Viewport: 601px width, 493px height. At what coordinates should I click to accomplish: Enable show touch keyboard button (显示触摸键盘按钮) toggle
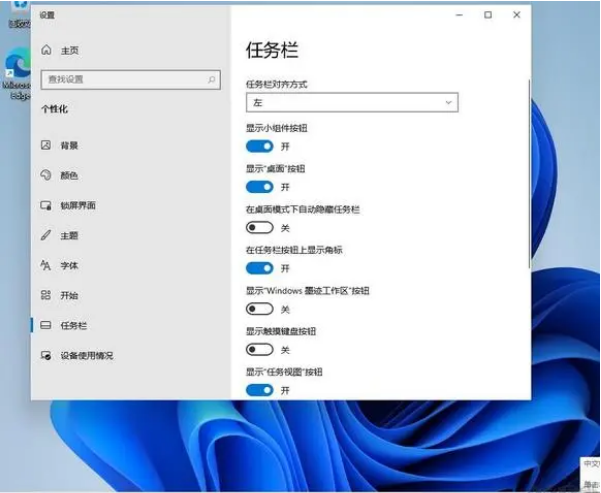(x=259, y=349)
